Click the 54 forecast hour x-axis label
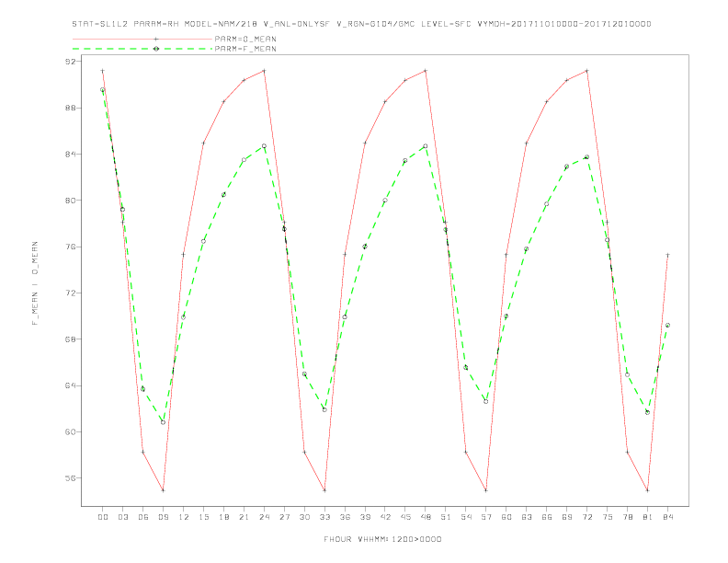728x563 pixels. [x=466, y=517]
